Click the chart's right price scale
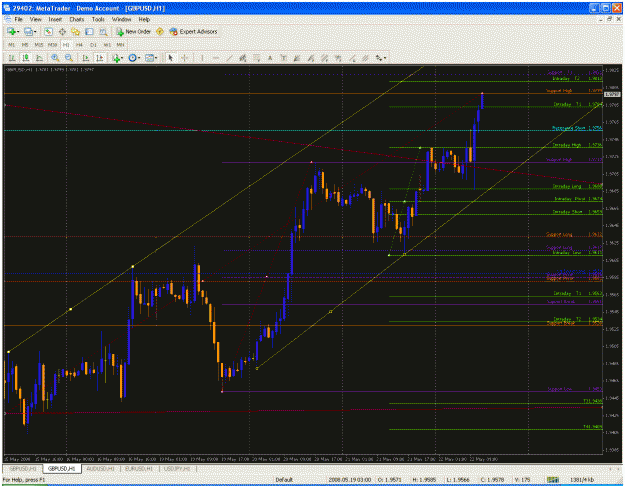Screen dimensions: 625x486 [613, 259]
